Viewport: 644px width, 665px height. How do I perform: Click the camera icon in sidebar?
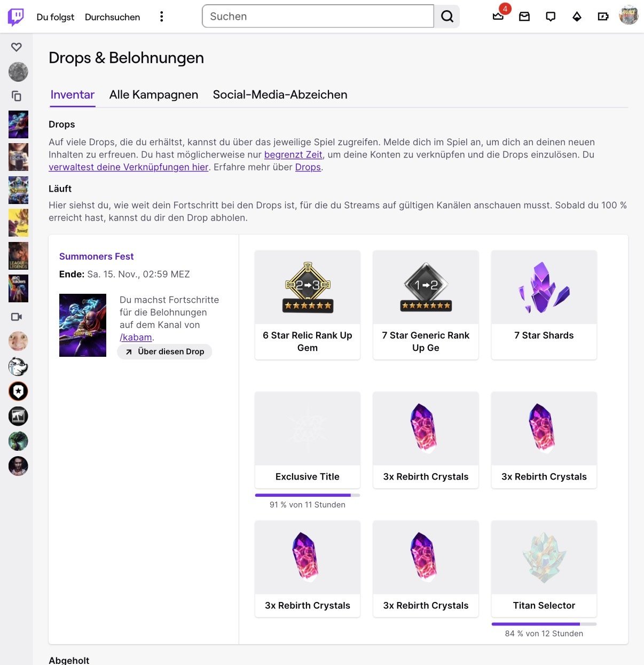click(17, 317)
